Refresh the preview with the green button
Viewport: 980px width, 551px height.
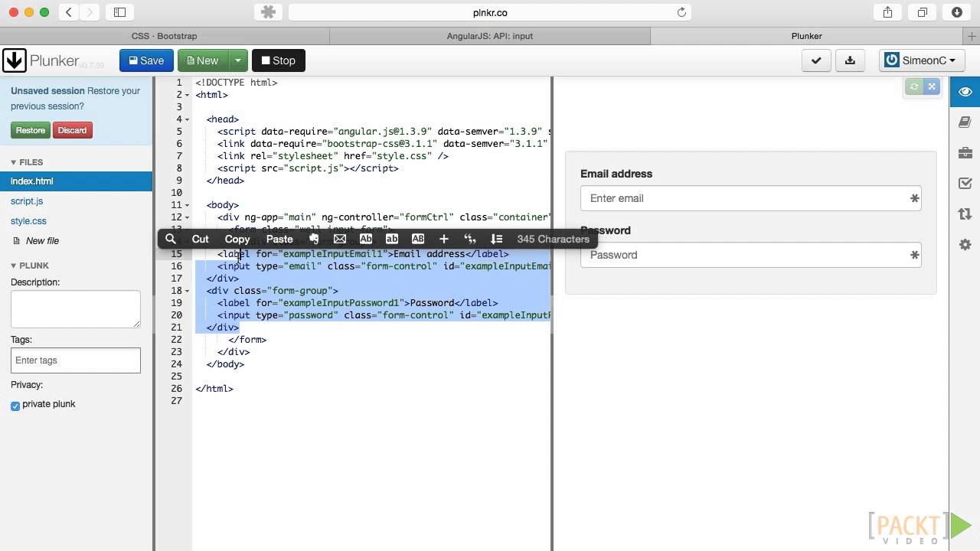click(913, 86)
